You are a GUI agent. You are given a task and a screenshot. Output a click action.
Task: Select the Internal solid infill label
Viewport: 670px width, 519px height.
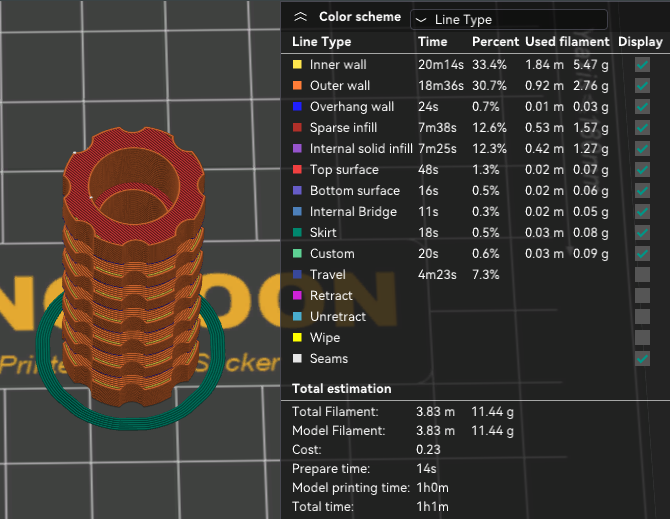[361, 148]
